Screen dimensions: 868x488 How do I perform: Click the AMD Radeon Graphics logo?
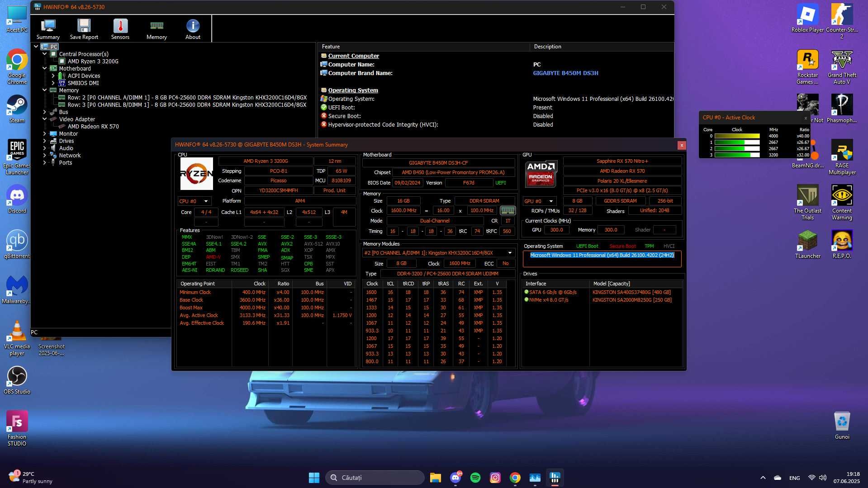click(x=541, y=174)
